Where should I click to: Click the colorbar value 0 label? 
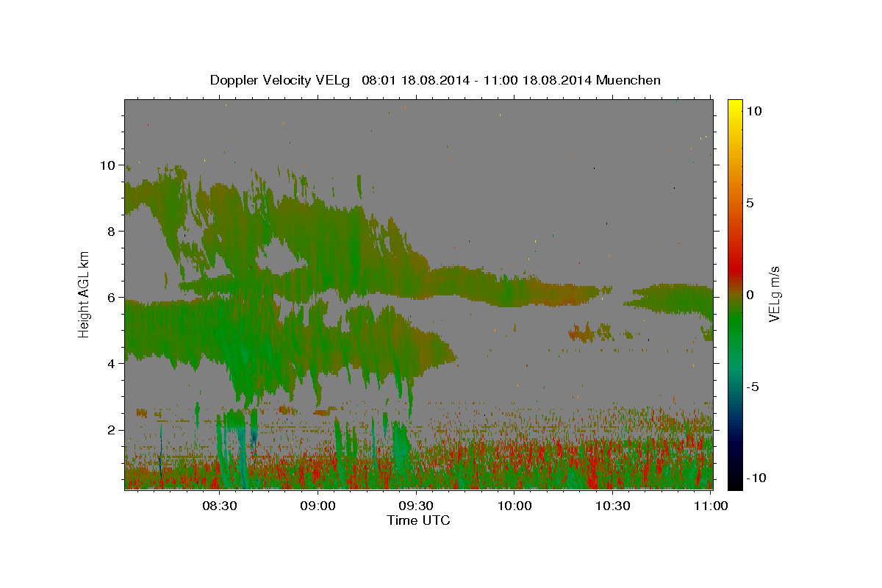click(750, 295)
